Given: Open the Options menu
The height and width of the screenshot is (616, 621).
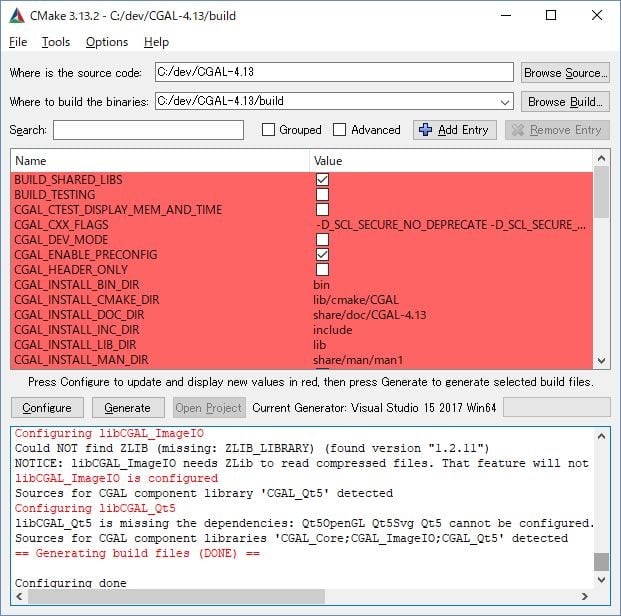Looking at the screenshot, I should [107, 42].
